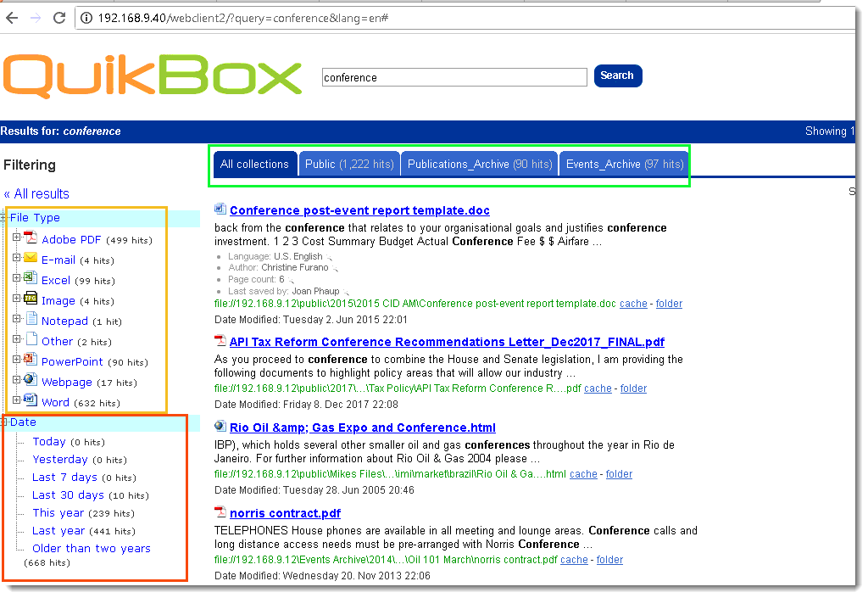
Task: Select the Publications_Archive tab
Action: coord(479,164)
